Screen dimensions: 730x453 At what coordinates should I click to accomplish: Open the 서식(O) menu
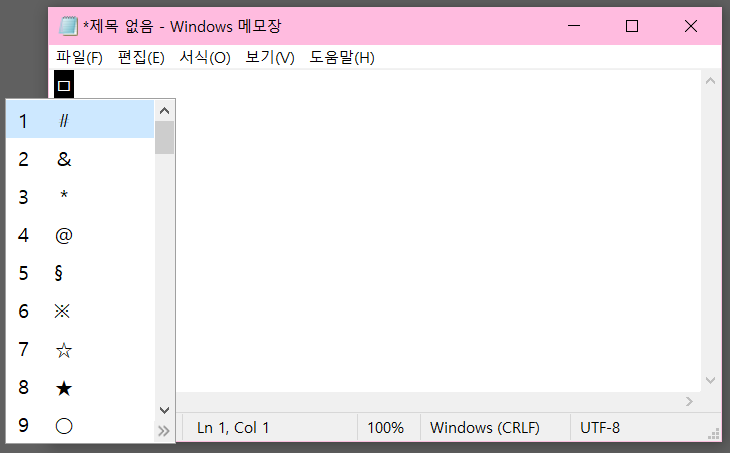click(x=205, y=58)
